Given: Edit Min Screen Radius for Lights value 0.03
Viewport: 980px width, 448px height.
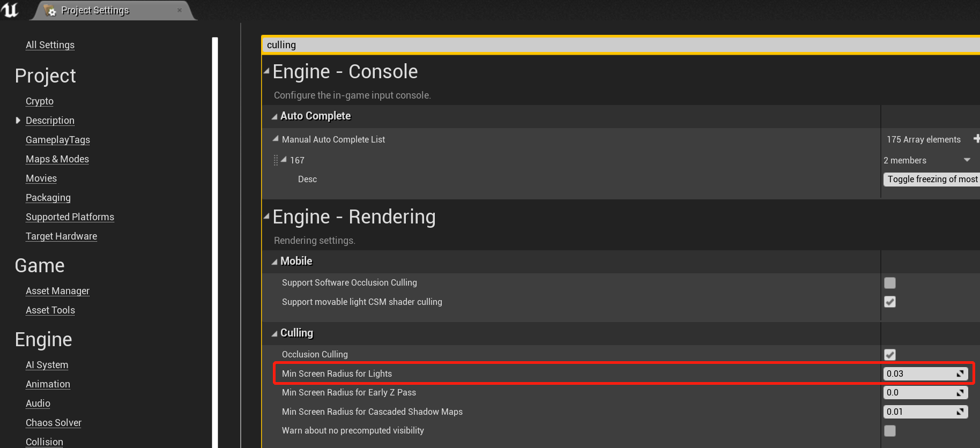Looking at the screenshot, I should coord(919,374).
